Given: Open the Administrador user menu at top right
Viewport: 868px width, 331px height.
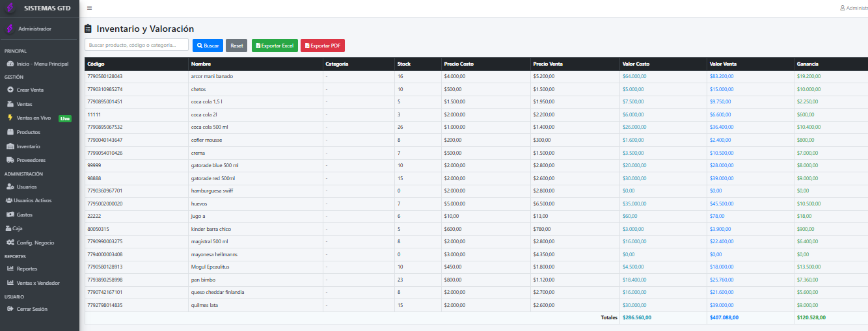Looking at the screenshot, I should tap(854, 8).
